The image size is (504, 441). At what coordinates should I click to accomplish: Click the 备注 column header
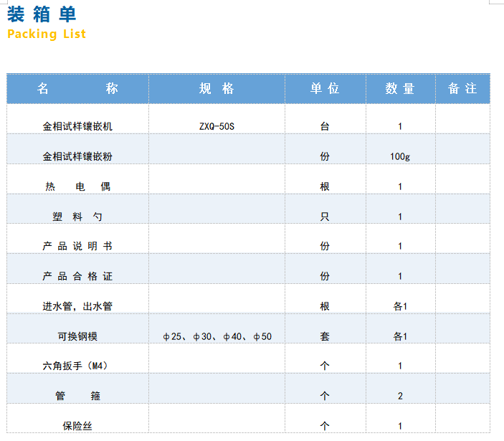pyautogui.click(x=463, y=88)
